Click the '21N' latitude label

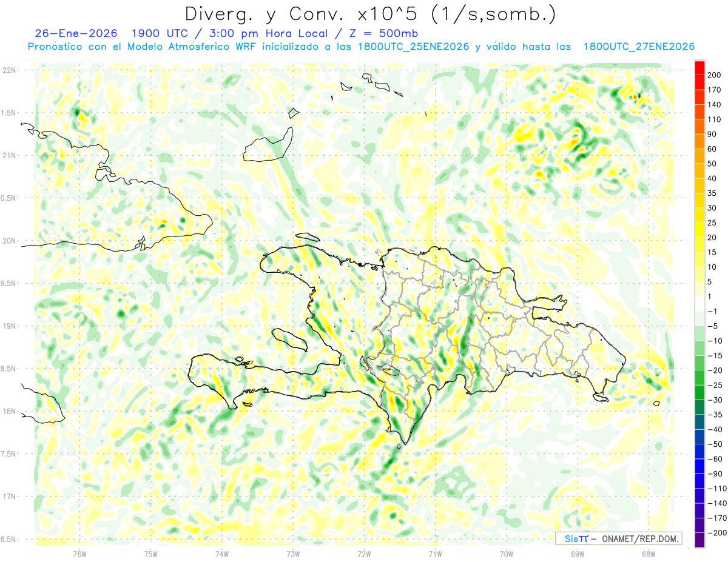pos(10,155)
